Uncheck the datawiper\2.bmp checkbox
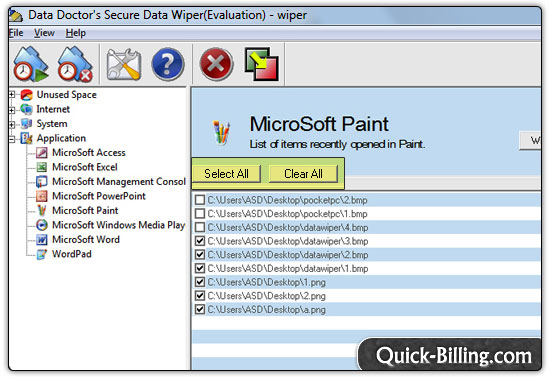The width and height of the screenshot is (550, 377). 200,255
